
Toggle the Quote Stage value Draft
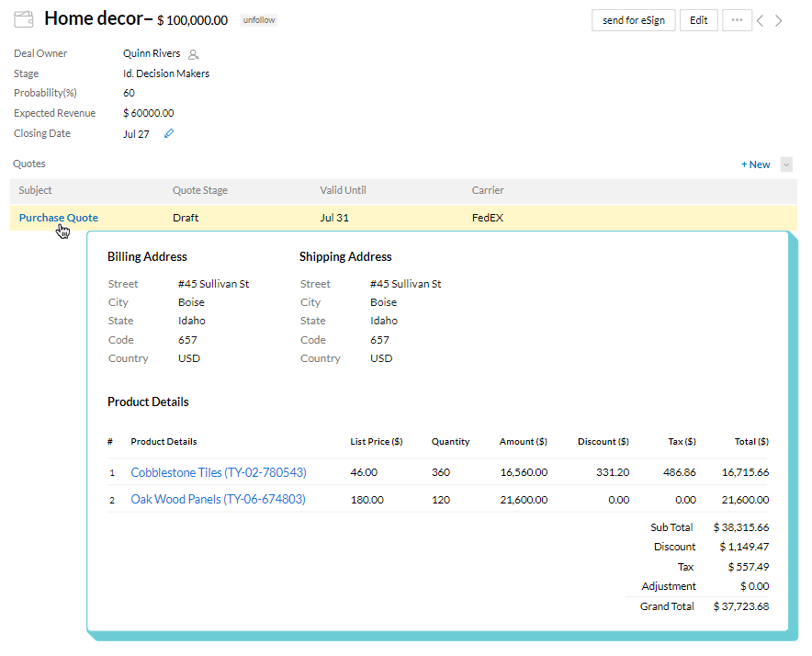(186, 218)
